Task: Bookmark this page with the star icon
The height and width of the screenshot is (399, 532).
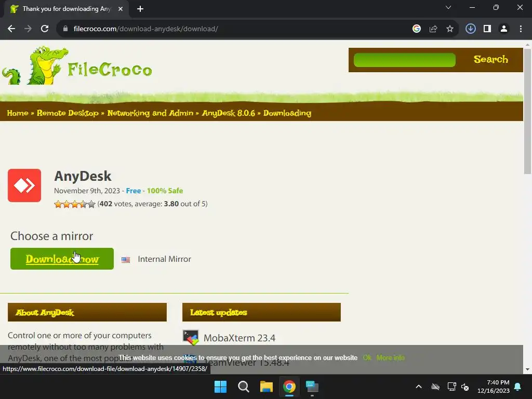Action: click(450, 29)
